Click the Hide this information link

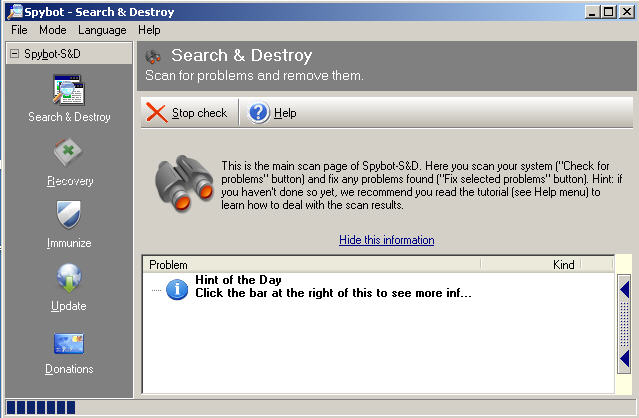click(387, 240)
